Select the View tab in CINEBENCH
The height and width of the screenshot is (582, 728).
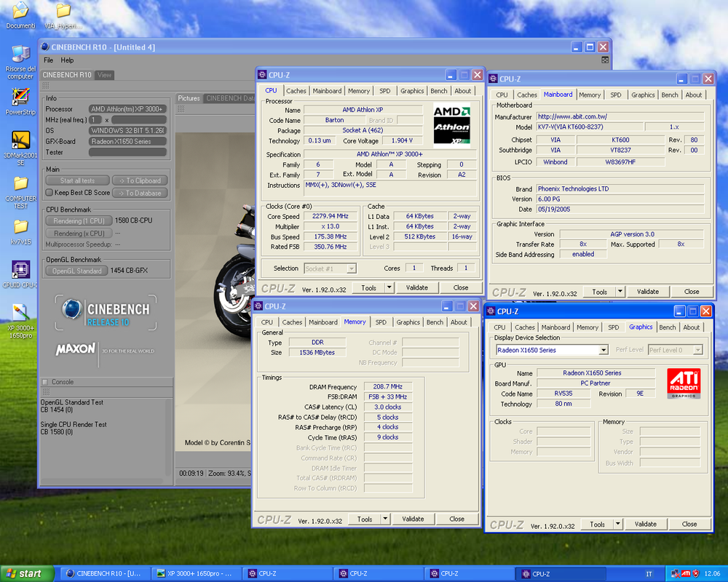tap(104, 75)
